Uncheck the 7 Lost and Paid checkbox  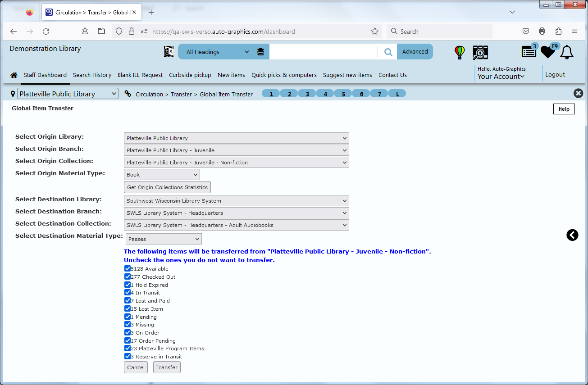pyautogui.click(x=128, y=301)
